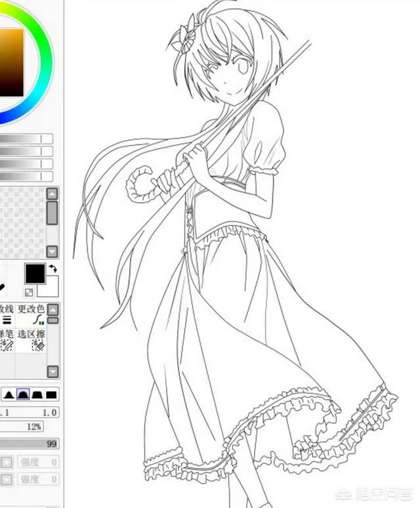Click the last of four gray color sliders
Screen dimensions: 420x508
pyautogui.click(x=26, y=177)
